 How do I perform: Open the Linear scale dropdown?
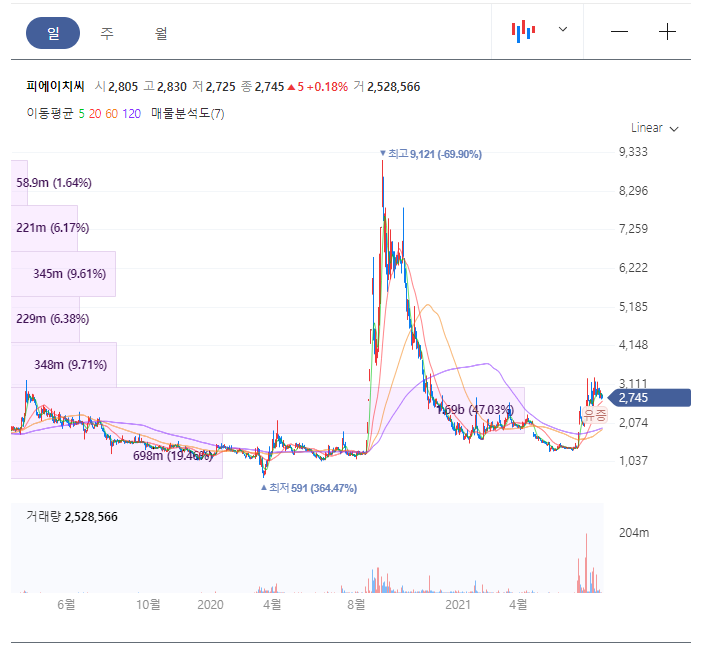pos(654,128)
